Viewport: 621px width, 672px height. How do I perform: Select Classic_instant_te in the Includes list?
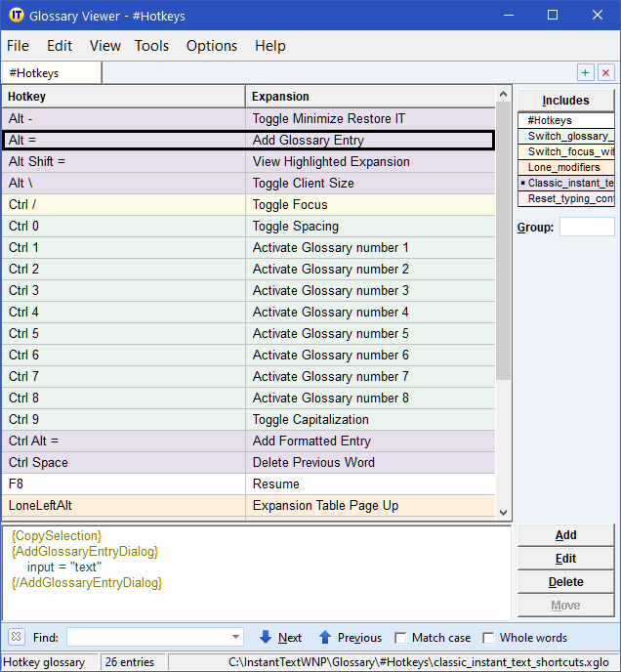566,183
